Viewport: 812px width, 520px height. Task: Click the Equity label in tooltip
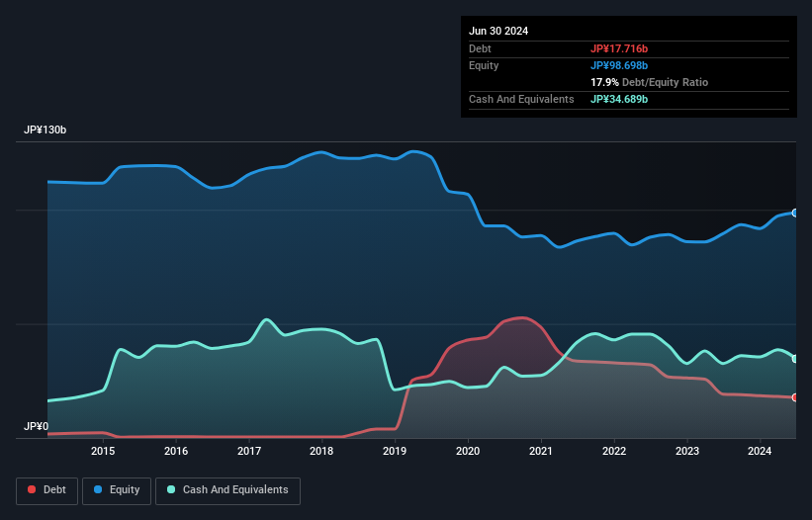point(484,65)
